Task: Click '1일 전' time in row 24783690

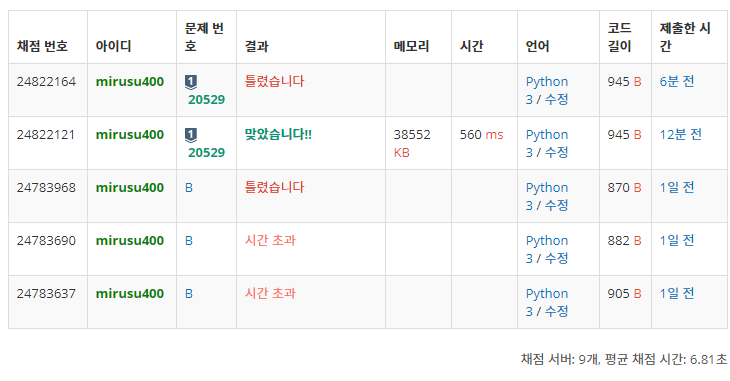Action: click(677, 241)
